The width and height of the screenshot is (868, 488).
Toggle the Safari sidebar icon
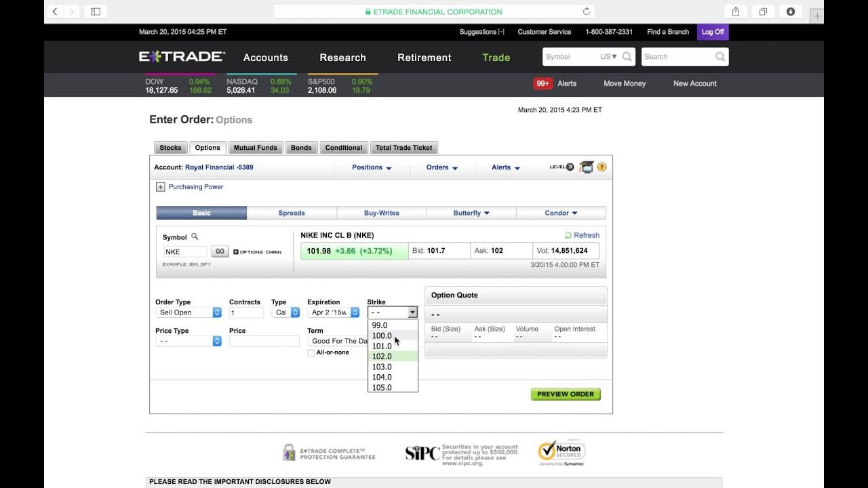point(96,12)
